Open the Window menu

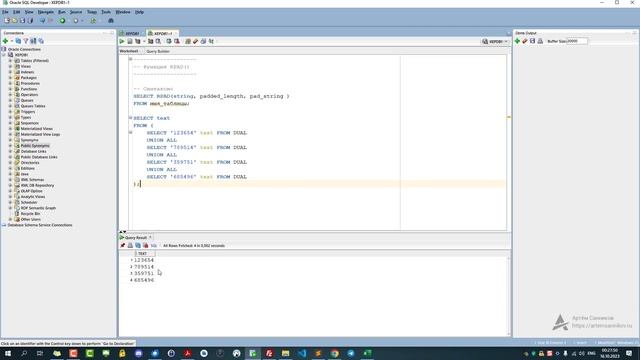[123, 12]
